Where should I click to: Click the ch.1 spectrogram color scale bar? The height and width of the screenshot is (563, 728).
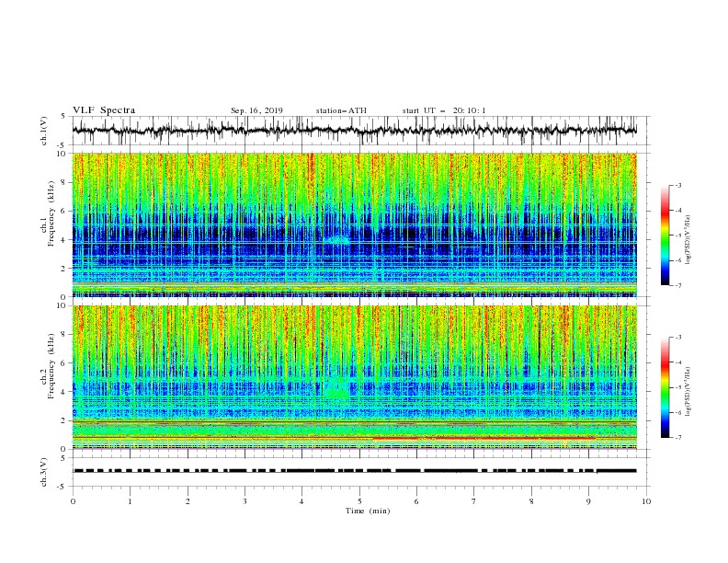665,235
